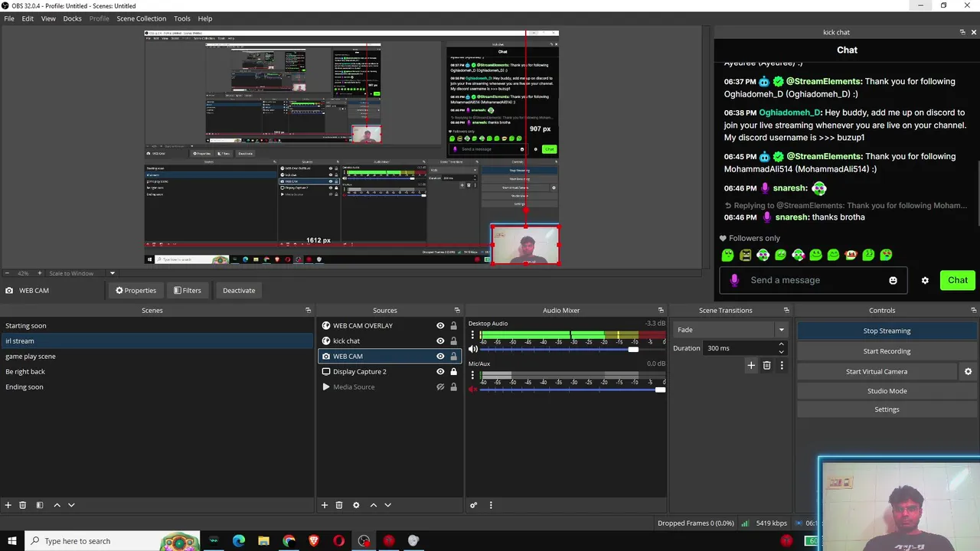Image resolution: width=980 pixels, height=551 pixels.
Task: Open the preview scale dropdown arrow
Action: 112,273
